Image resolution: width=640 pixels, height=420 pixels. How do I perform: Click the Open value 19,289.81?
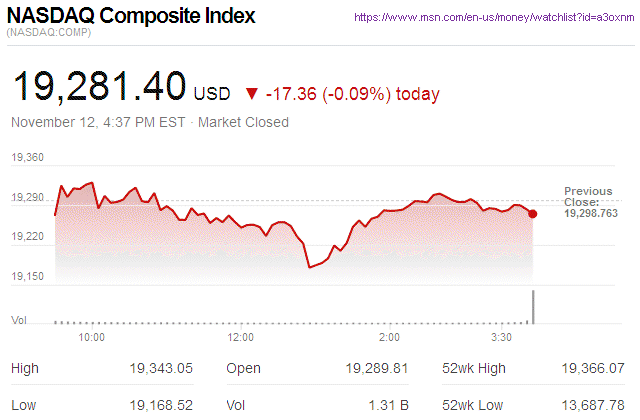point(375,369)
